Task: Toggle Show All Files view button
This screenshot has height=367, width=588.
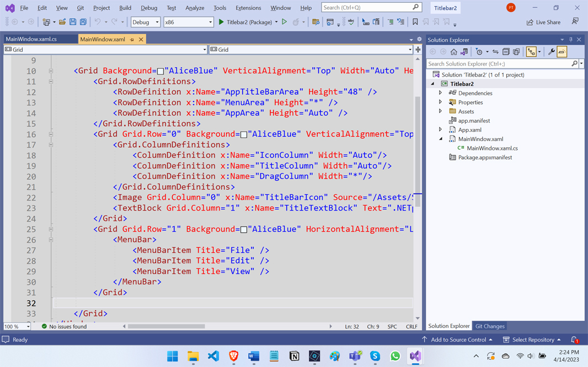Action: (516, 52)
